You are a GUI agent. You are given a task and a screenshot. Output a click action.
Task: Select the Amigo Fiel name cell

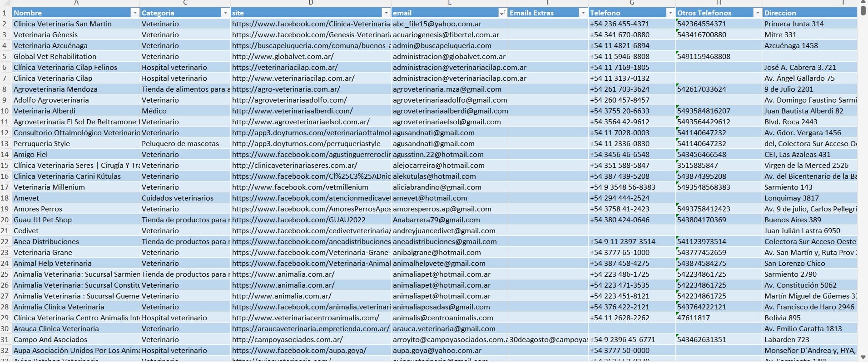(76, 154)
